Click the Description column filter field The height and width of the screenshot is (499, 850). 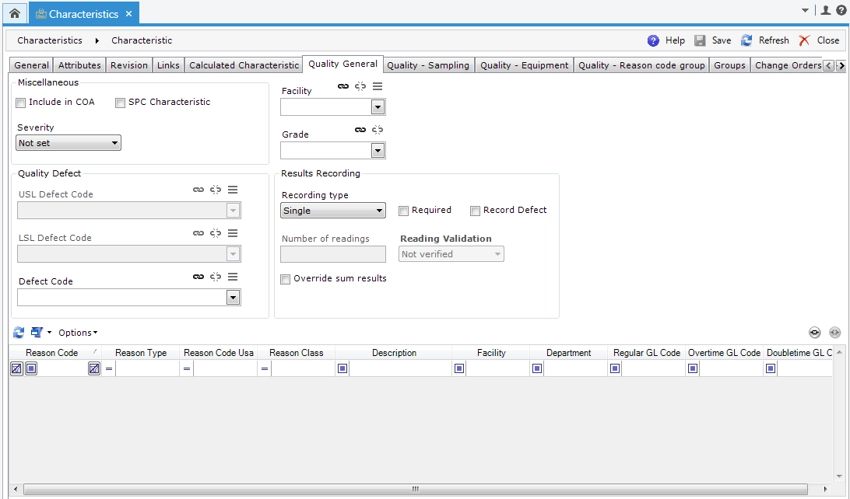click(x=400, y=369)
